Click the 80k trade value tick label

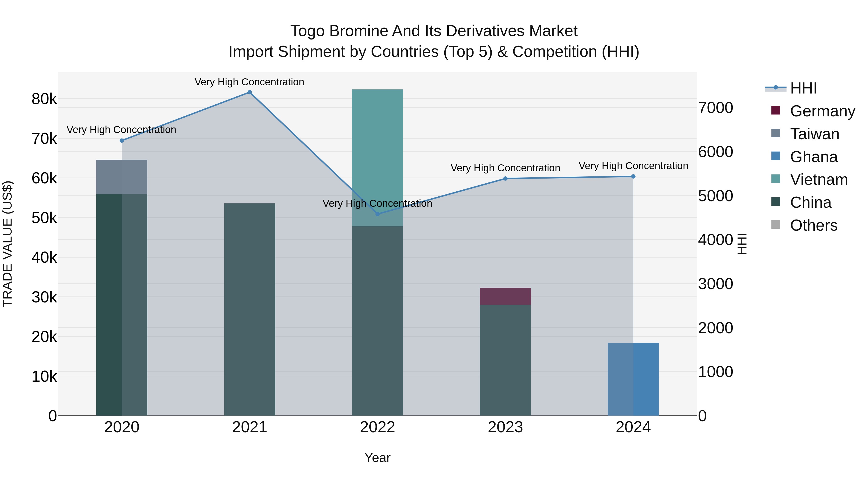pyautogui.click(x=44, y=99)
